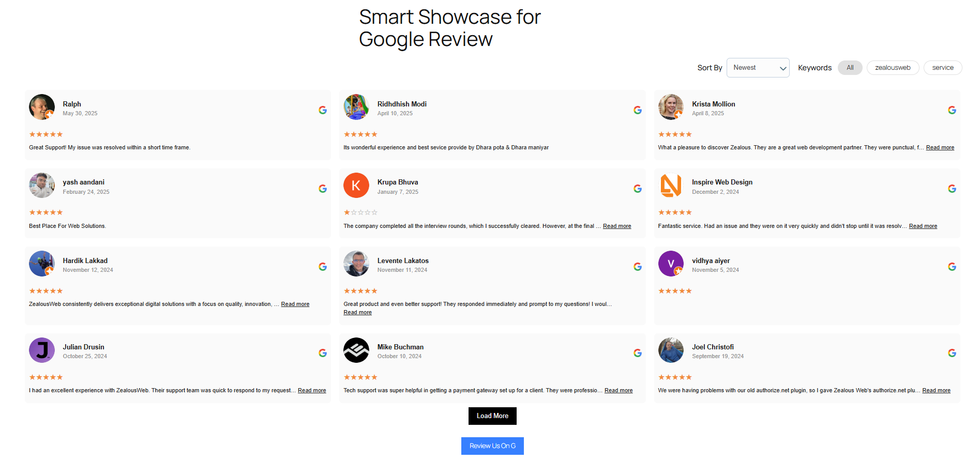Click Julian Drusin's purple J avatar

(42, 350)
